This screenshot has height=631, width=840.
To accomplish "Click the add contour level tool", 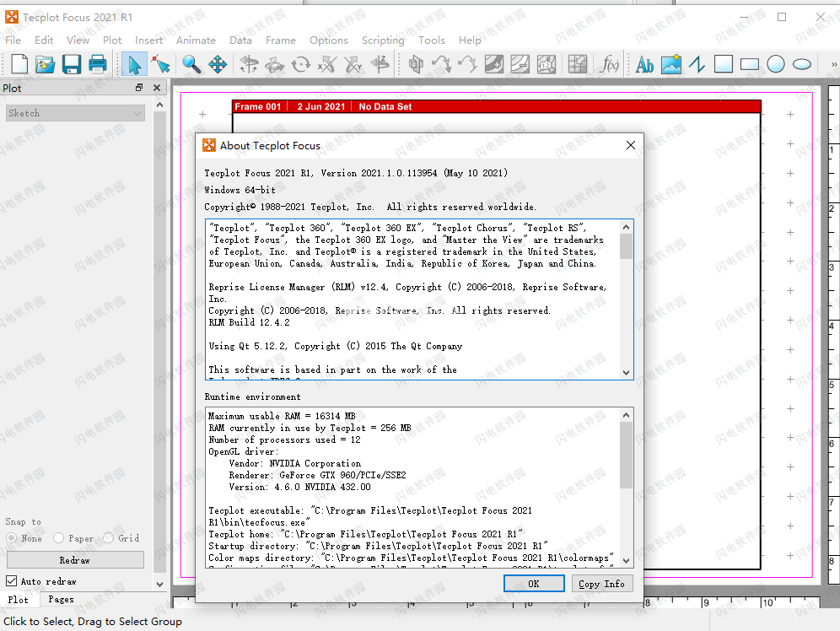I will tap(494, 64).
